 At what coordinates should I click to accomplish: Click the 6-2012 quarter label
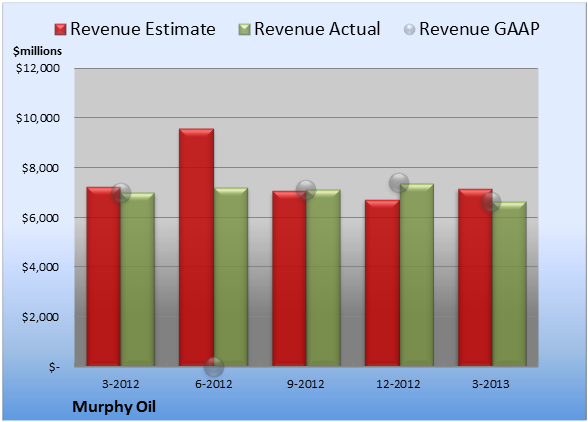point(213,384)
